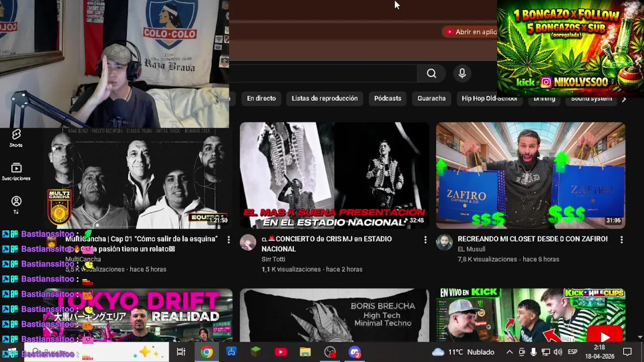Select the Listas de reproducción chip

click(325, 99)
